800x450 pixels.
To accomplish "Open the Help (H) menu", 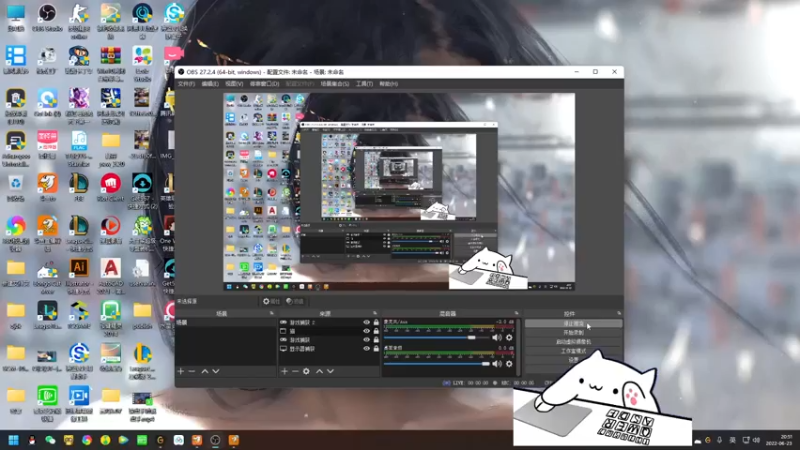I will [x=388, y=84].
